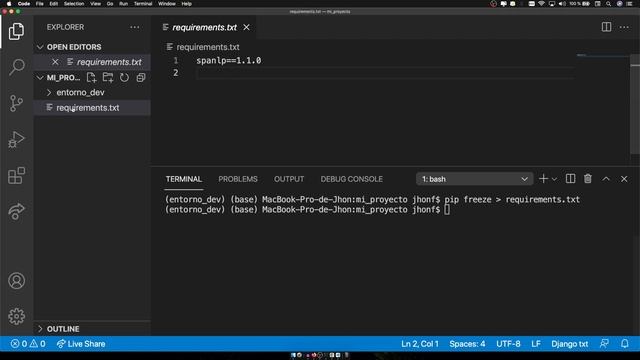Image resolution: width=640 pixels, height=360 pixels.
Task: Open the Selection menu
Action: pos(74,4)
